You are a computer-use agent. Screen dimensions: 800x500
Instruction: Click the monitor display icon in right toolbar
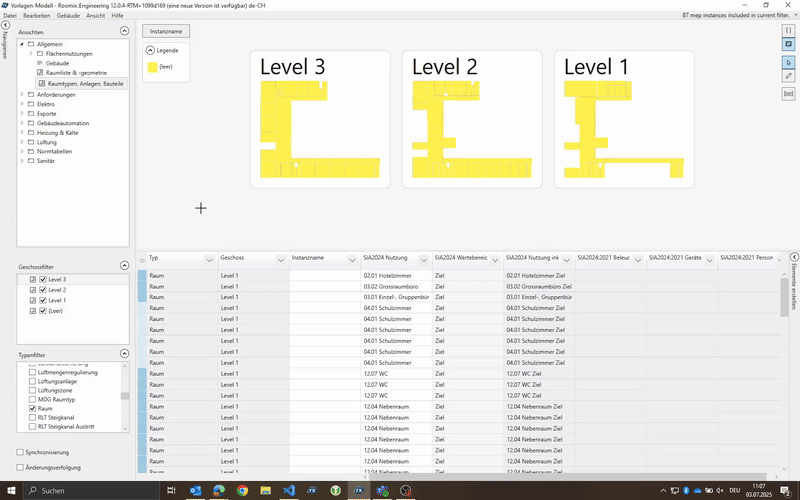788,45
